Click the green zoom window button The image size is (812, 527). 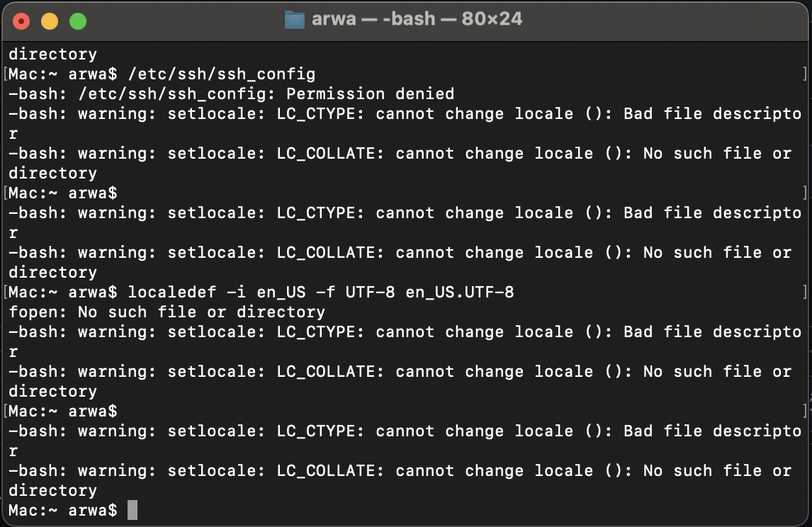click(77, 21)
